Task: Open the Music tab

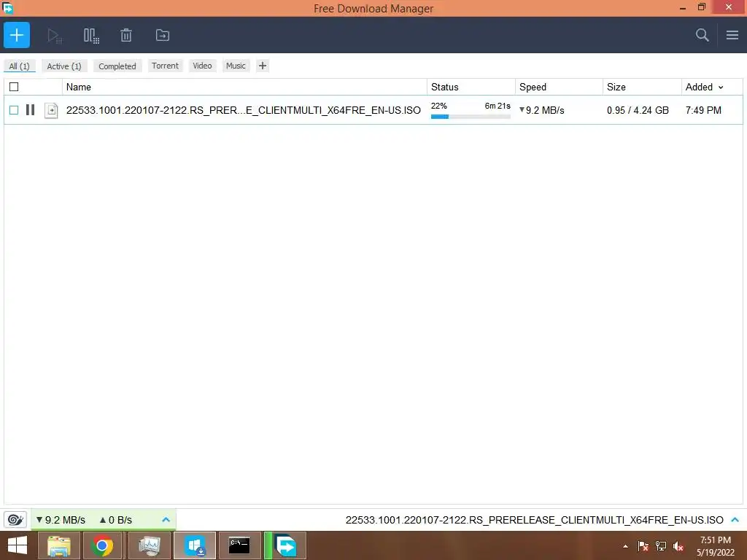Action: click(236, 66)
